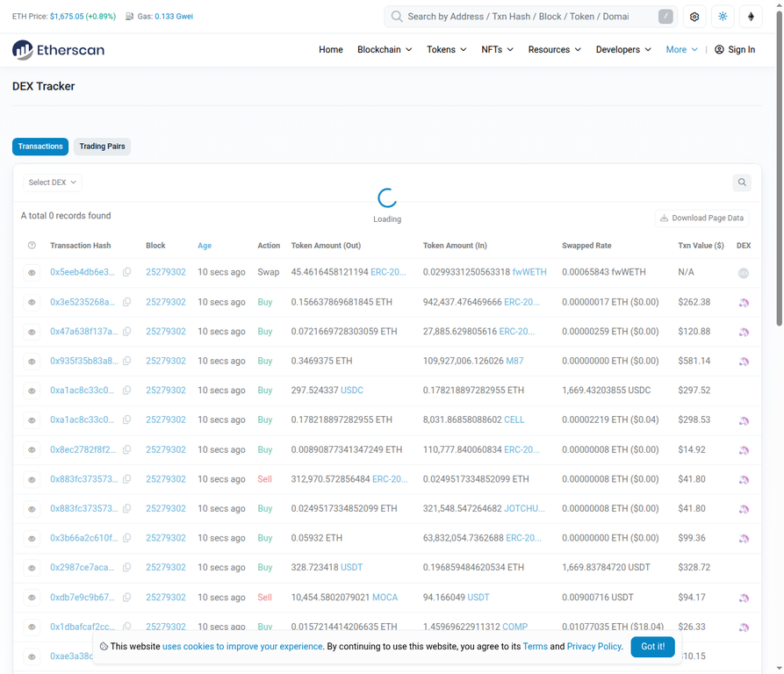Toggle eye preview for 0x935f35b83a8 row
This screenshot has width=784, height=674.
click(x=32, y=362)
